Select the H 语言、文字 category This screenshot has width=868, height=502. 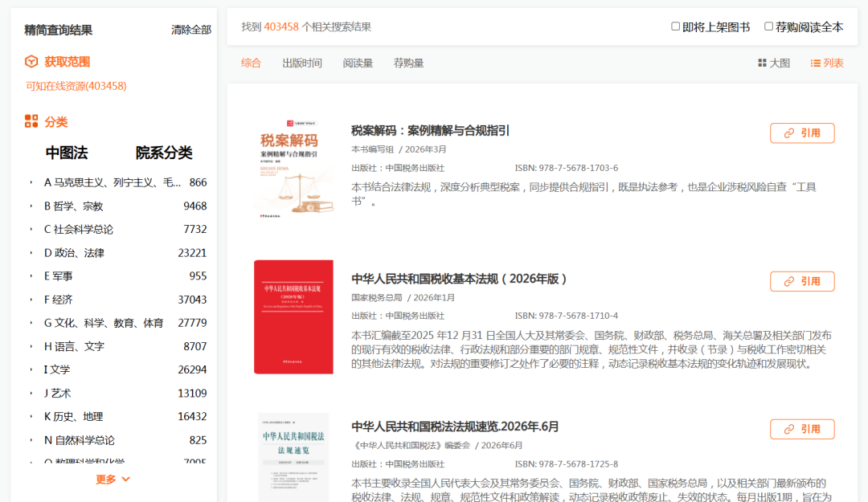[74, 346]
